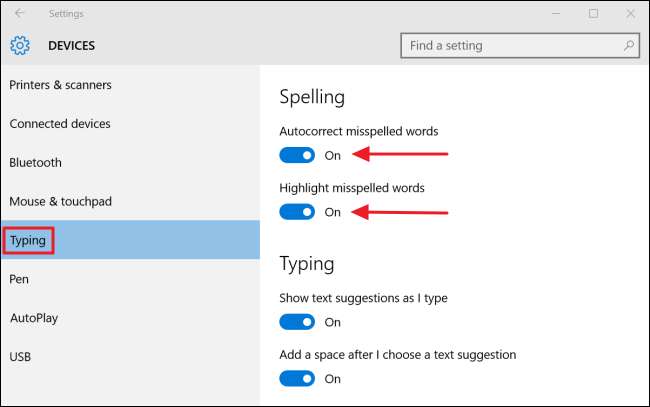Click the search magnifier icon
Viewport: 650px width, 407px height.
tap(629, 46)
